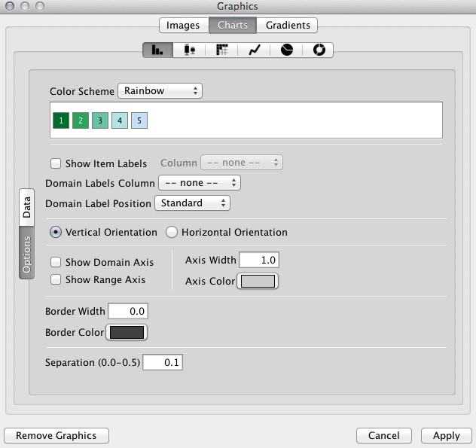Viewport: 476px width, 448px height.
Task: Toggle the Show Domain Axis checkbox
Action: [x=56, y=263]
